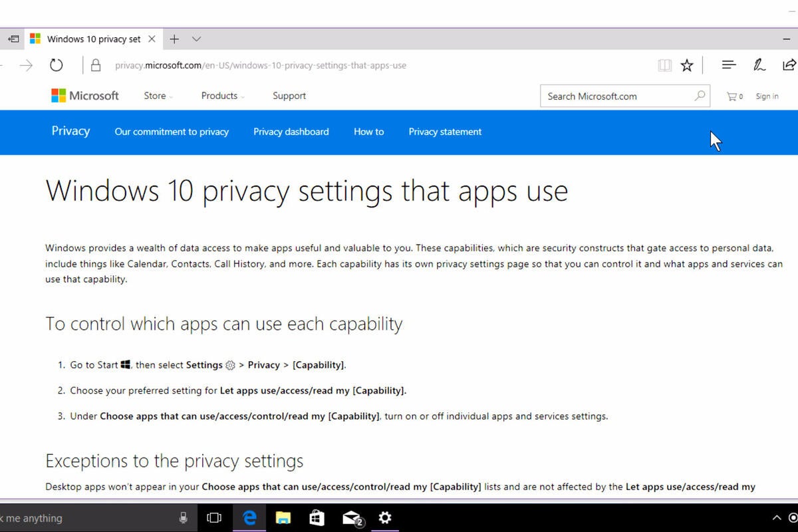Open Make a Web Note pen

759,65
